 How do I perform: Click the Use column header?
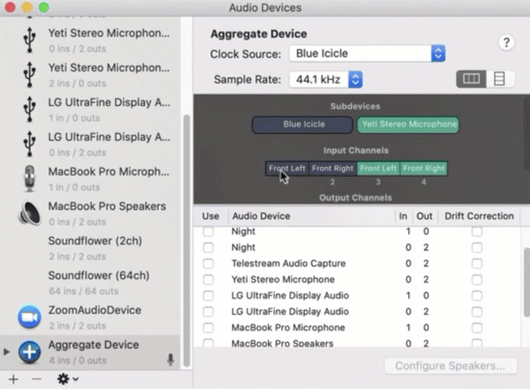click(211, 216)
